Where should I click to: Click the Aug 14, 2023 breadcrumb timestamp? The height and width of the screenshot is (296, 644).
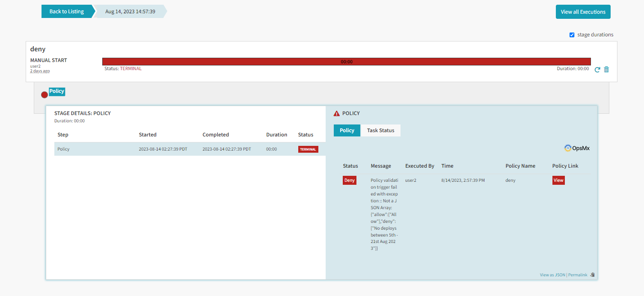pos(130,12)
